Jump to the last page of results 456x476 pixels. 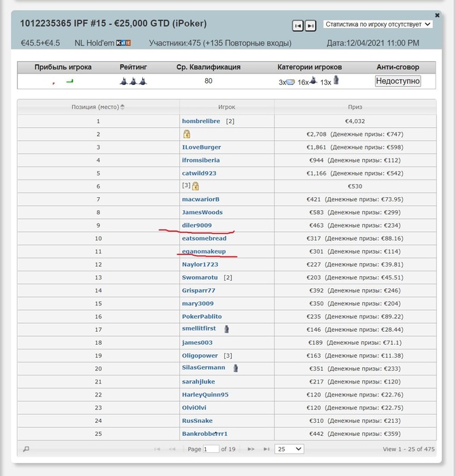(264, 449)
